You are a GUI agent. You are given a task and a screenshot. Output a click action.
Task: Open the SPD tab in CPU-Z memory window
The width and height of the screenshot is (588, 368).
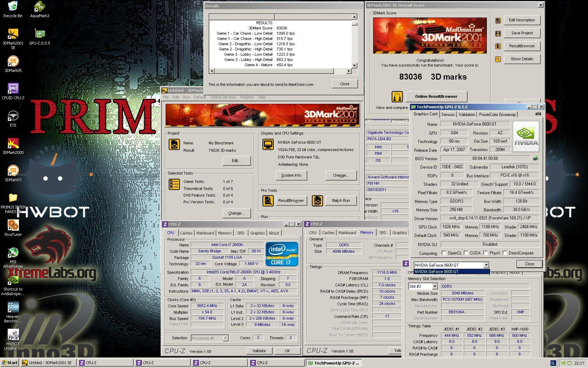point(383,233)
